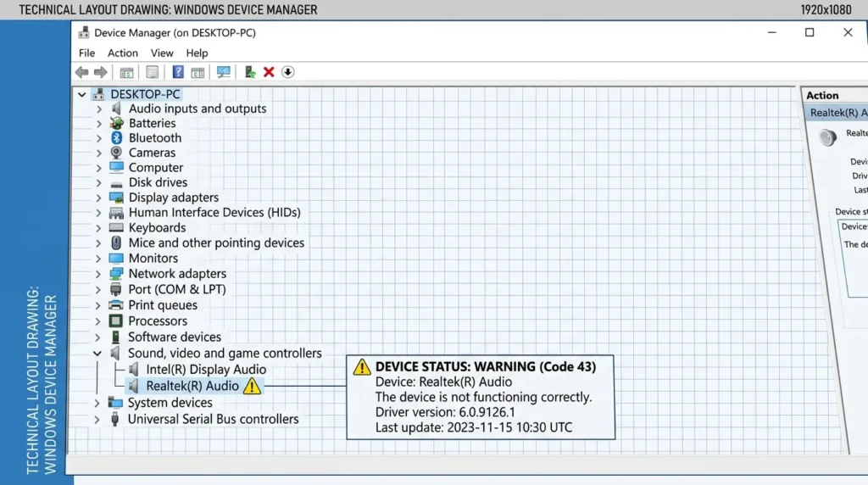This screenshot has width=868, height=485.
Task: Expand the System devices chevron
Action: coord(97,403)
